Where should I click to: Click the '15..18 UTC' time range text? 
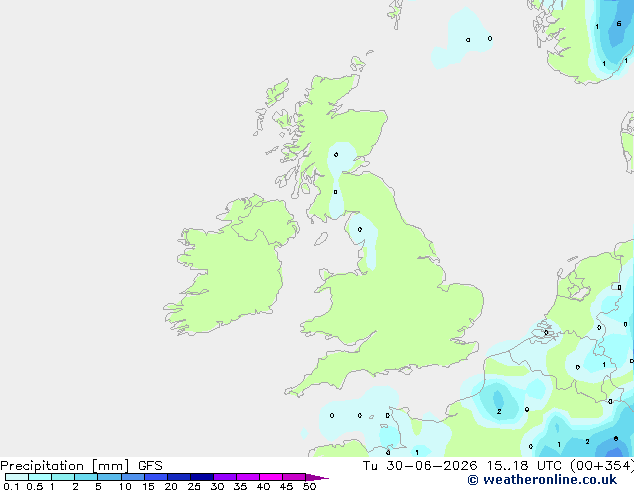524,466
